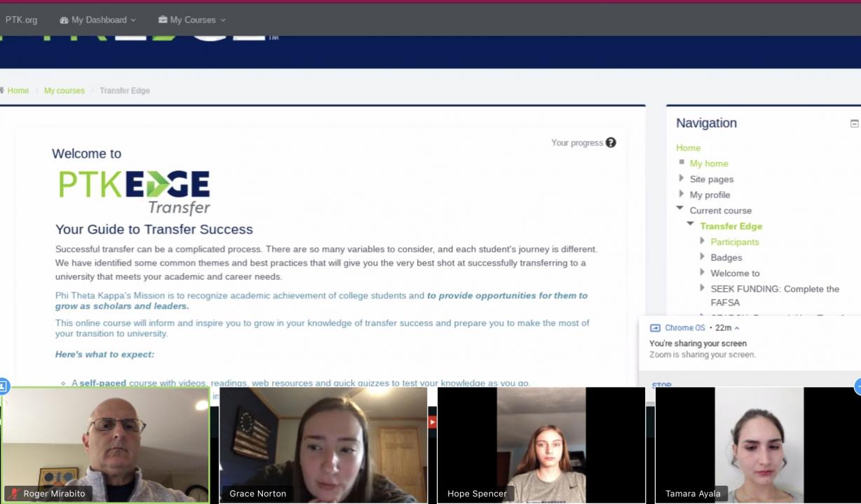
Task: Open My home link in Navigation
Action: tap(708, 163)
